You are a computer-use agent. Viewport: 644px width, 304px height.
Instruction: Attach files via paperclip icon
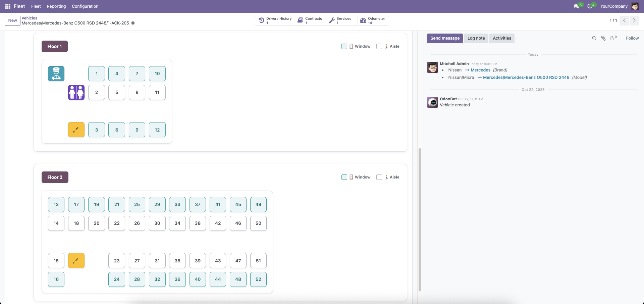[x=603, y=38]
